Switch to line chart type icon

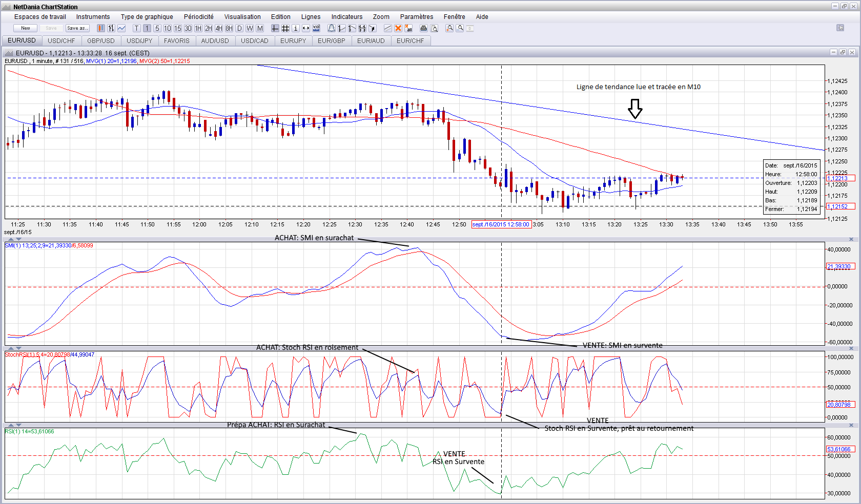click(121, 28)
